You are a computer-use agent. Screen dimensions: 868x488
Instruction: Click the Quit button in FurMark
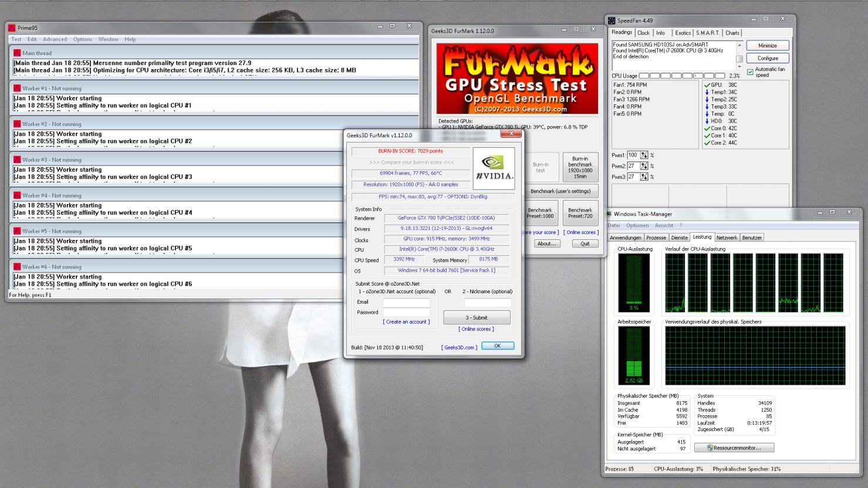click(585, 243)
